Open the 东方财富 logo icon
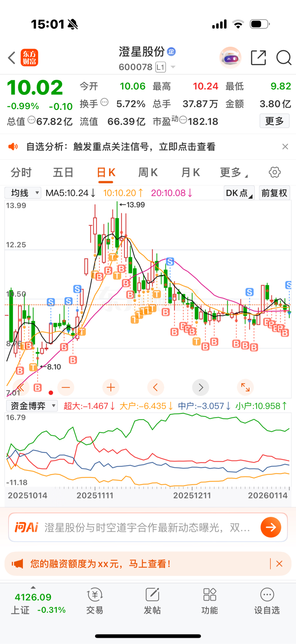This screenshot has height=644, width=296. tap(29, 58)
